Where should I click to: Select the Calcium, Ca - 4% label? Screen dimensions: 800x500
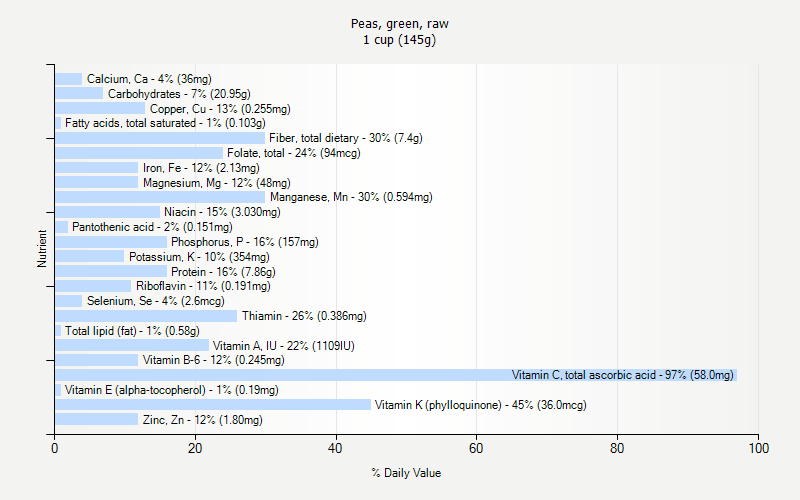(x=149, y=79)
